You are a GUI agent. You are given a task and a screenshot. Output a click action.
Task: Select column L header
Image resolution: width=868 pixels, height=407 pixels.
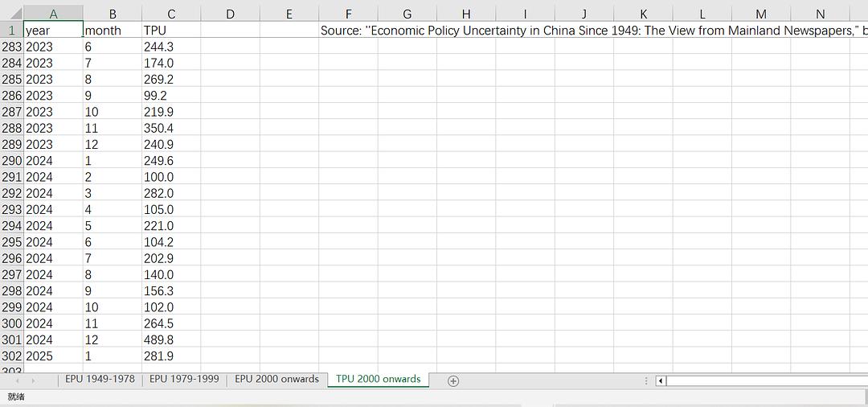[x=702, y=14]
